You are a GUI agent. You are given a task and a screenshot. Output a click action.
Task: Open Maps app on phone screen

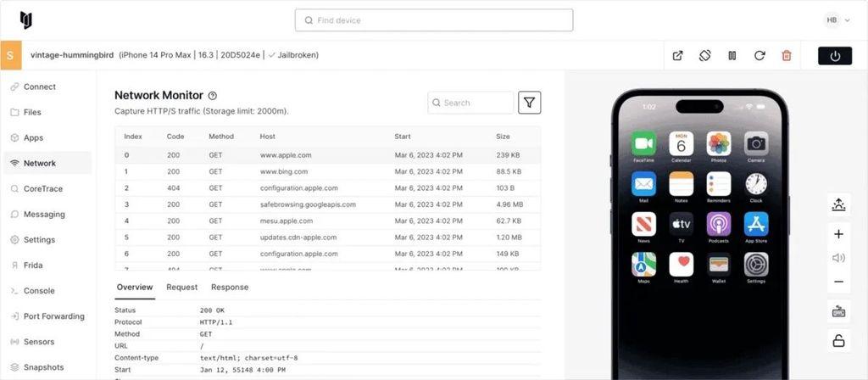pyautogui.click(x=644, y=265)
